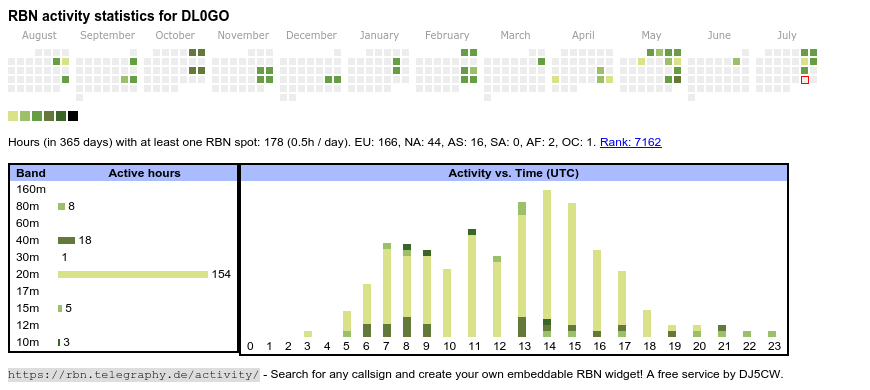Click the '12' hour label on the time axis
This screenshot has width=870, height=390.
pos(500,347)
